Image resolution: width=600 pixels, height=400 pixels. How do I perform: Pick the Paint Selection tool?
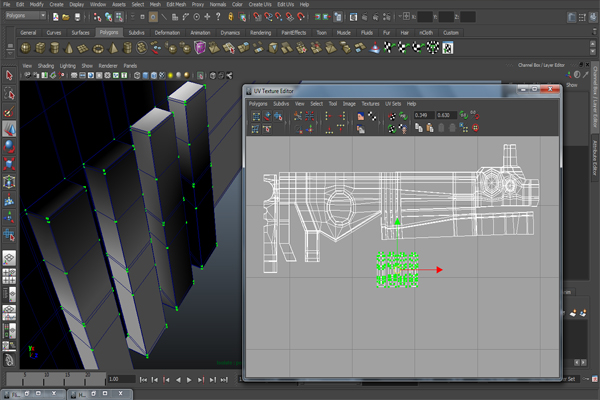pyautogui.click(x=9, y=111)
